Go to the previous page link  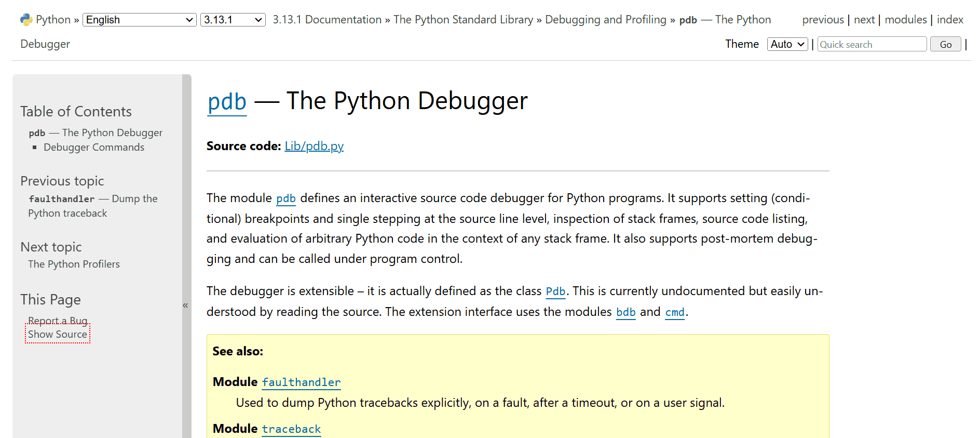[823, 20]
